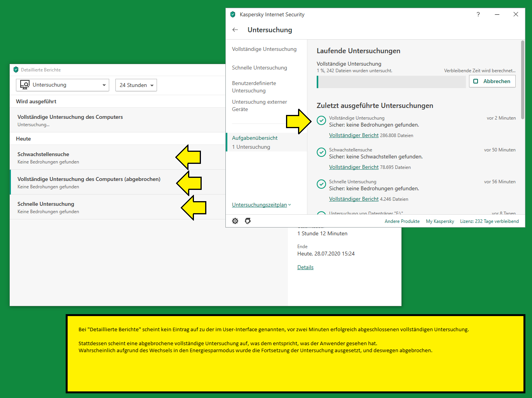Screen dimensions: 532x398
Task: Open Vollständiger Bericht for 286.808 Dateien
Action: point(354,135)
